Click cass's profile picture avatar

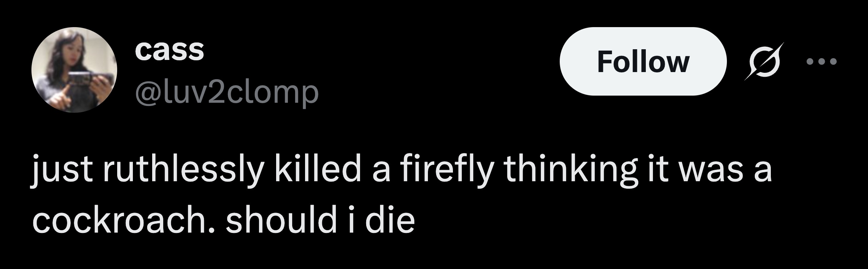click(x=74, y=70)
